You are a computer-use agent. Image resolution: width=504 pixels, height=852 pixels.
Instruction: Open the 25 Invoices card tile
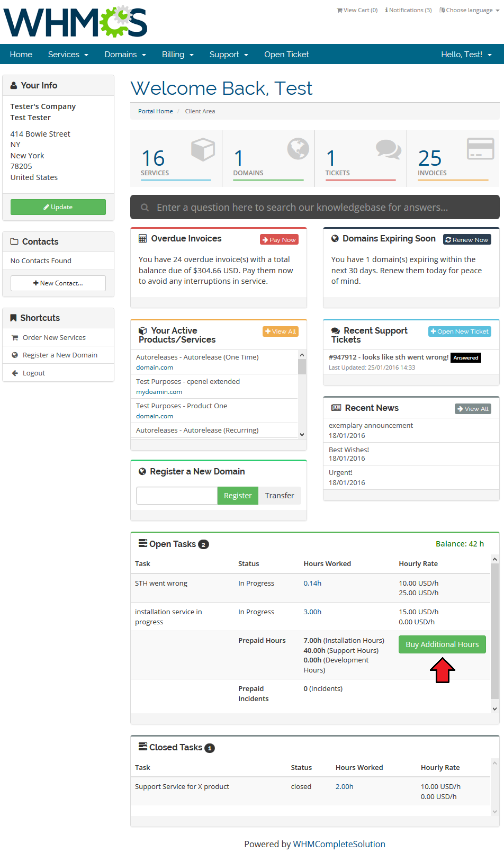(x=453, y=158)
